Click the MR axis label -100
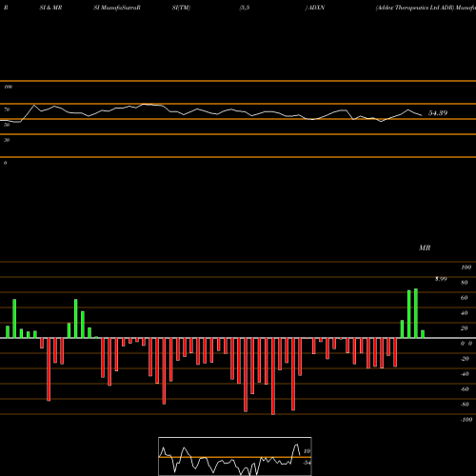The width and height of the screenshot is (476, 476). (466, 420)
